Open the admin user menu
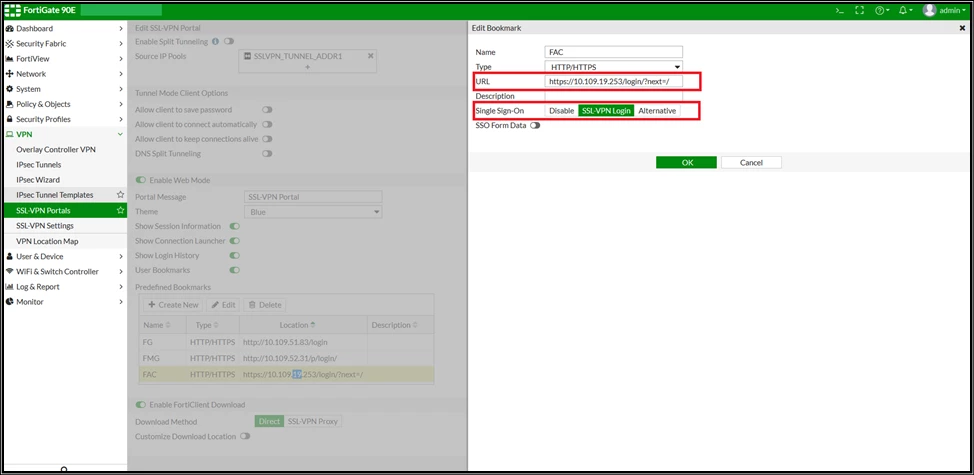Image resolution: width=974 pixels, height=475 pixels. click(x=945, y=11)
